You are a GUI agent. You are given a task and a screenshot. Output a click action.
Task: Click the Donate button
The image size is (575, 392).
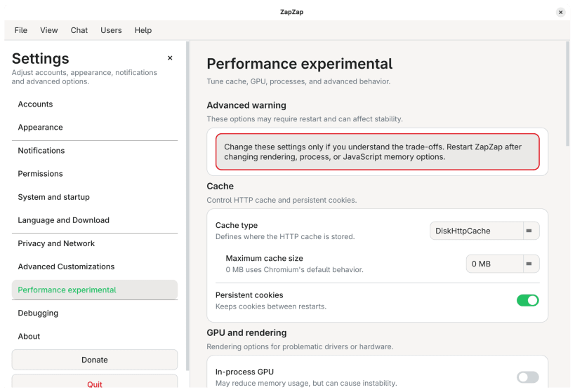point(95,360)
